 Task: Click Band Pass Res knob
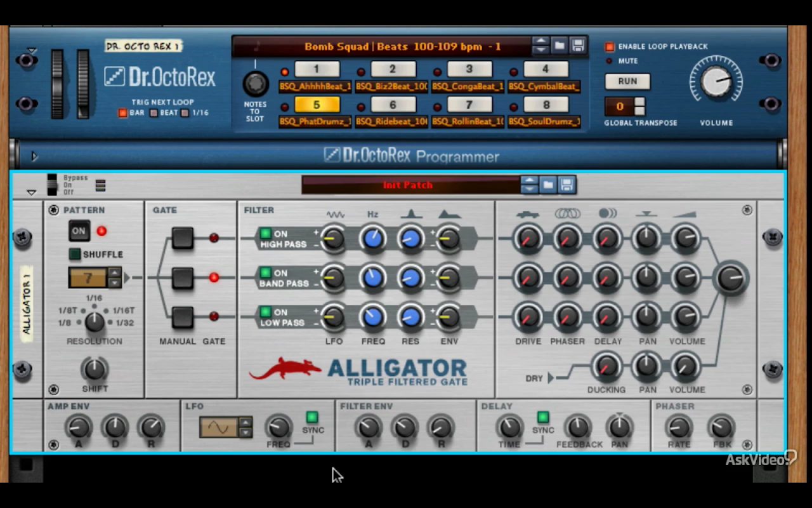pyautogui.click(x=411, y=277)
